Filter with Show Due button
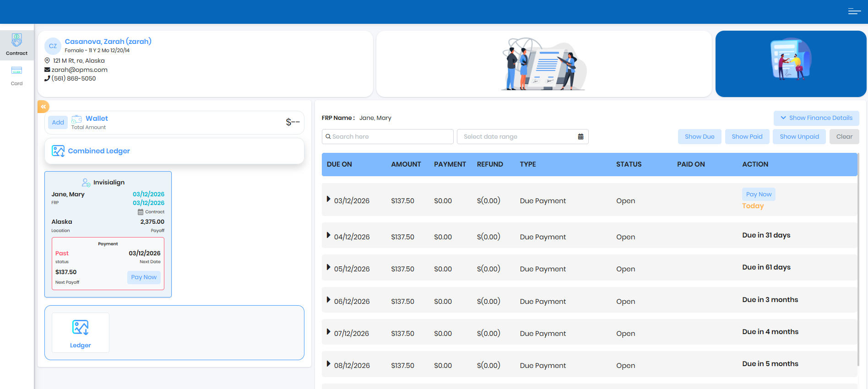 tap(700, 136)
